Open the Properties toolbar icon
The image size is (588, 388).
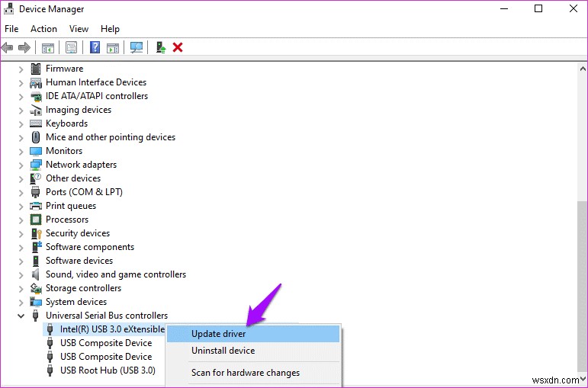point(71,47)
